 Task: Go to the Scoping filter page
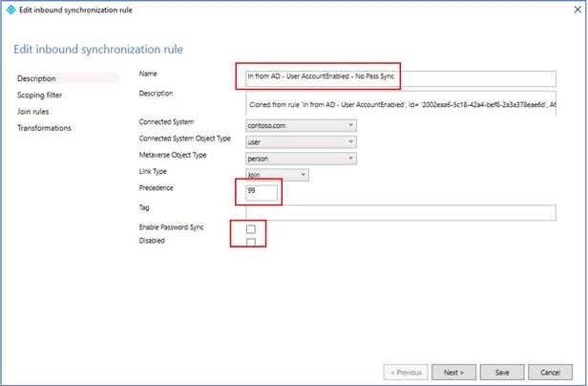click(x=39, y=95)
